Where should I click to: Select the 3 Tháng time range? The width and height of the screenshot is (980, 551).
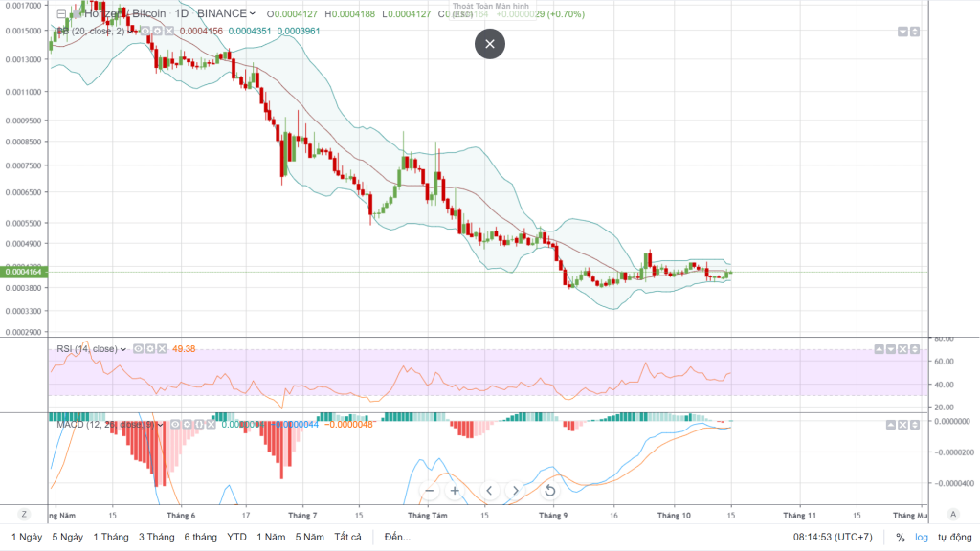156,538
